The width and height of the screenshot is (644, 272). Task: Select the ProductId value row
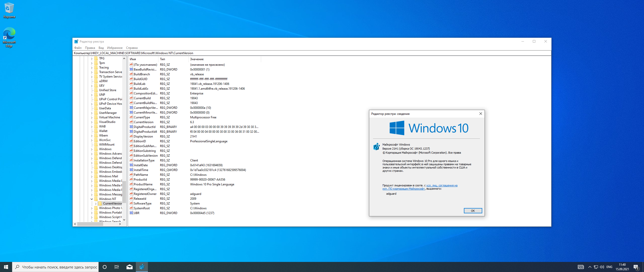(x=194, y=180)
